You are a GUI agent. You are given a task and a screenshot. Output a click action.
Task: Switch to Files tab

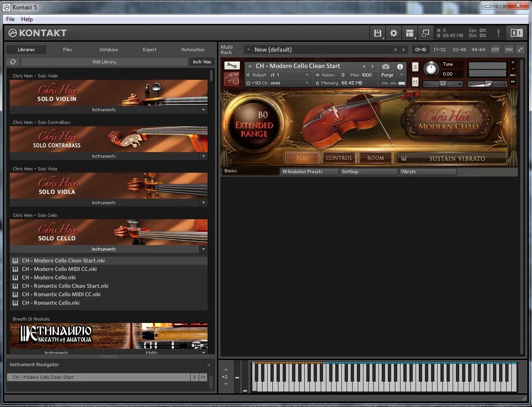(68, 49)
